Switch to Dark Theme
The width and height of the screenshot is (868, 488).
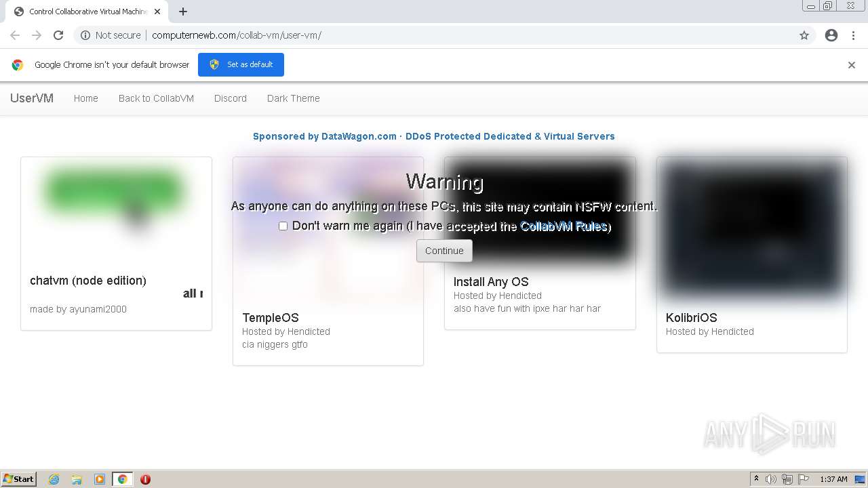[x=294, y=98]
